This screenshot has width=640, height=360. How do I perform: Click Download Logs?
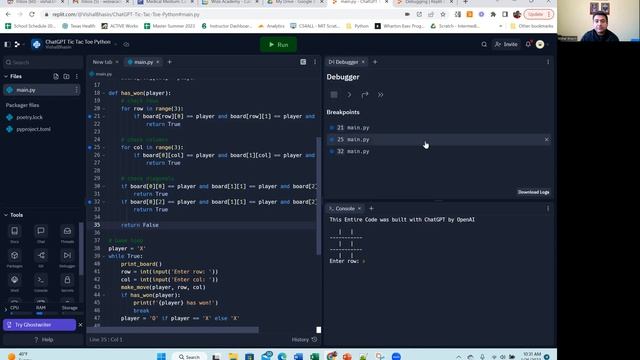tap(533, 192)
